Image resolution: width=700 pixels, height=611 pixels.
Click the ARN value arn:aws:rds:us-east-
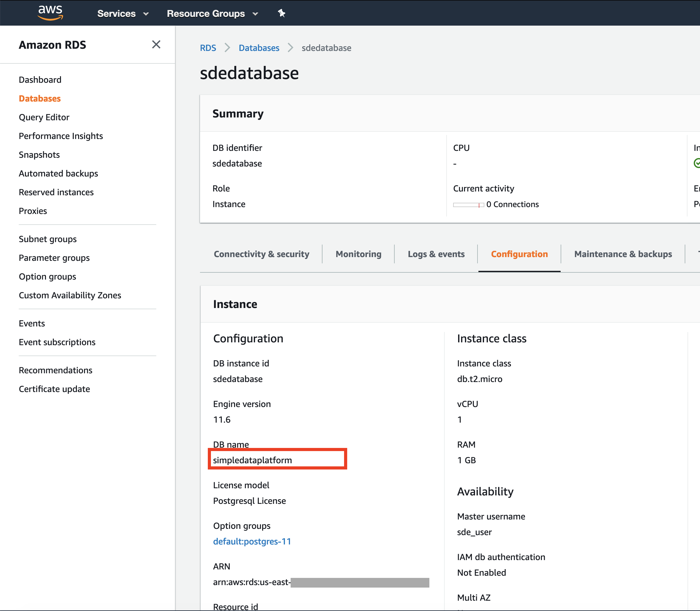click(252, 582)
